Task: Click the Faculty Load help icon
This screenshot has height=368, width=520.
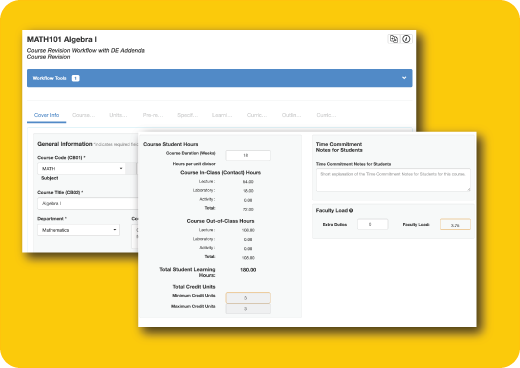Action: (x=351, y=211)
